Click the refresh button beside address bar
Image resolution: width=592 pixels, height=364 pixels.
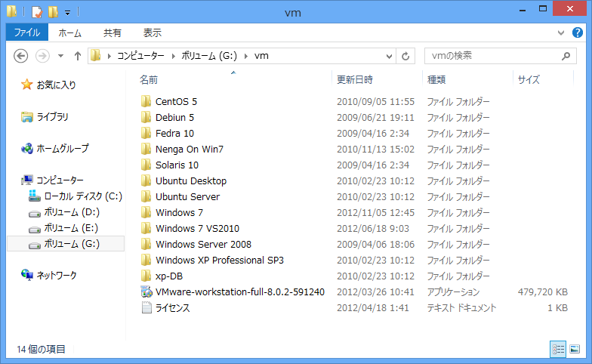pyautogui.click(x=406, y=56)
